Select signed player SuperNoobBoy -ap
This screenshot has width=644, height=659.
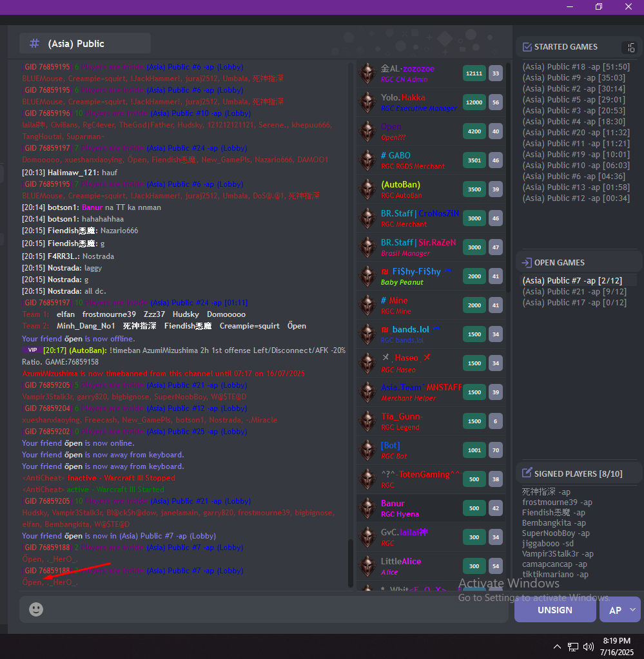coord(556,533)
